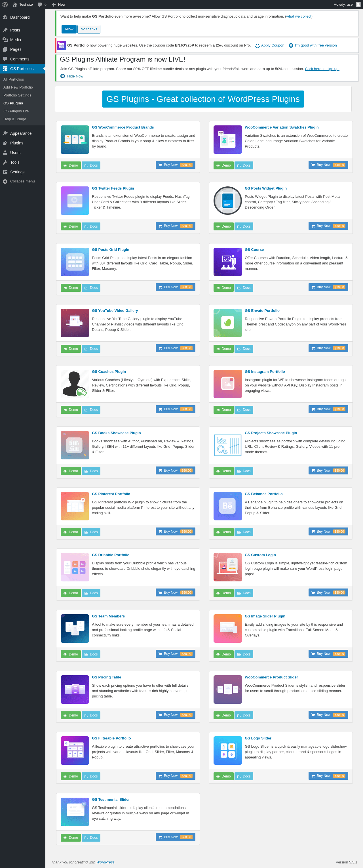Viewport: 363px width, 868px height.
Task: Click the Dashboard gauge icon
Action: click(5, 17)
